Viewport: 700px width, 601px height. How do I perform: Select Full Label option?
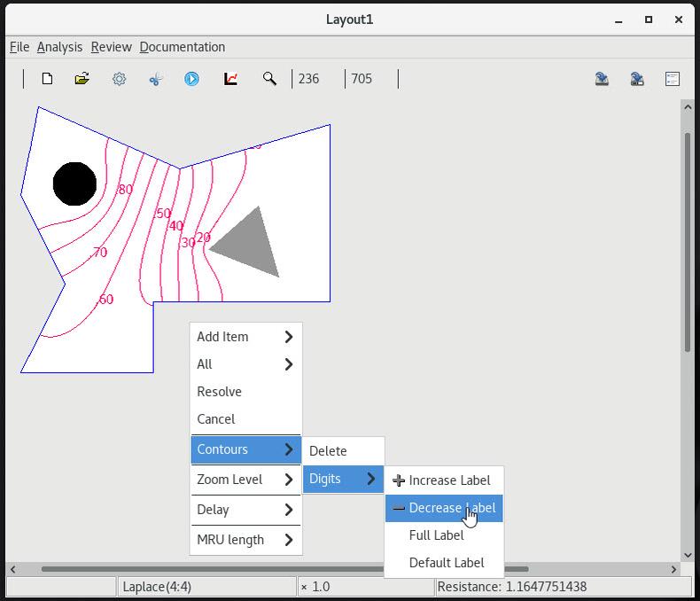(x=436, y=535)
